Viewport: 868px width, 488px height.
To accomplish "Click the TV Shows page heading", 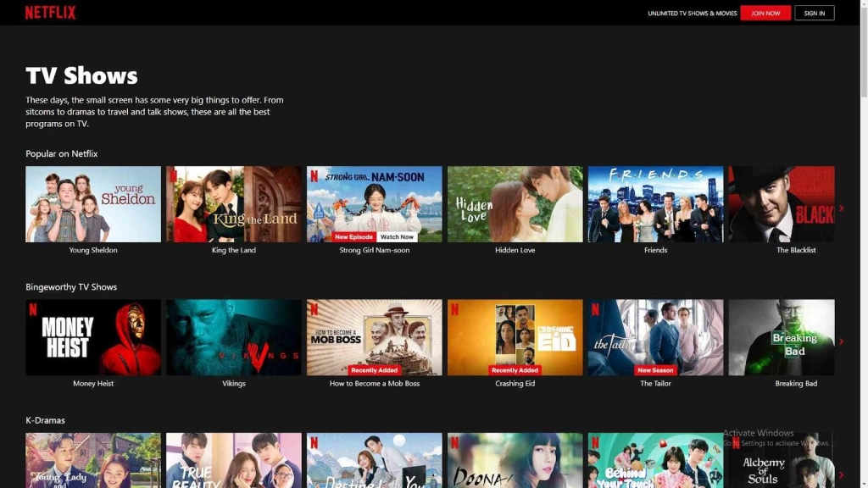I will point(81,75).
